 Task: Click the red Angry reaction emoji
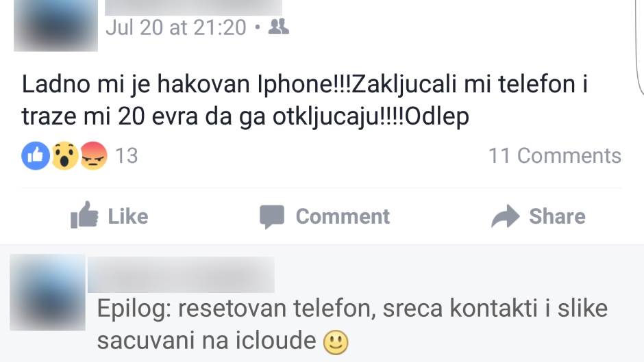(x=94, y=156)
